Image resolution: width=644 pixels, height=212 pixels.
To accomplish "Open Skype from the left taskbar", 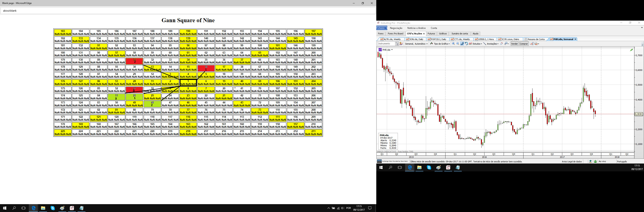I will pos(53,208).
